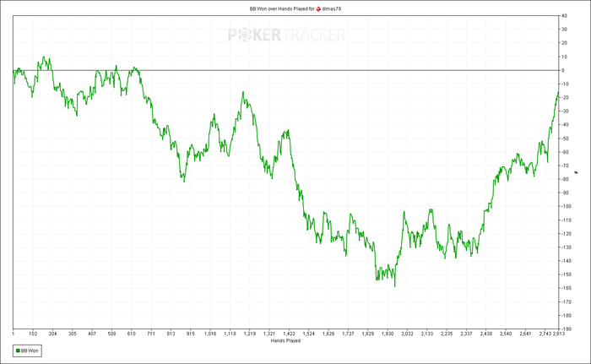
Task: Click y-axis value -90
Action: tap(565, 193)
